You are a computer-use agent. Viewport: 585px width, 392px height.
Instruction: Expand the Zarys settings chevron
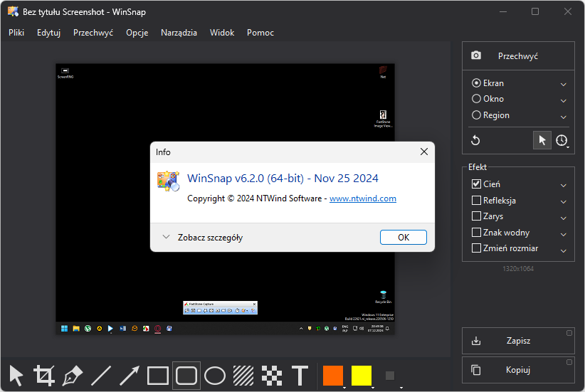pos(564,218)
